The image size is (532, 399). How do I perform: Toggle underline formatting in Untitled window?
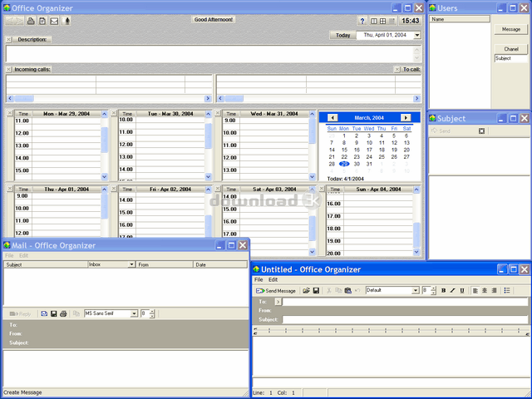(x=462, y=290)
